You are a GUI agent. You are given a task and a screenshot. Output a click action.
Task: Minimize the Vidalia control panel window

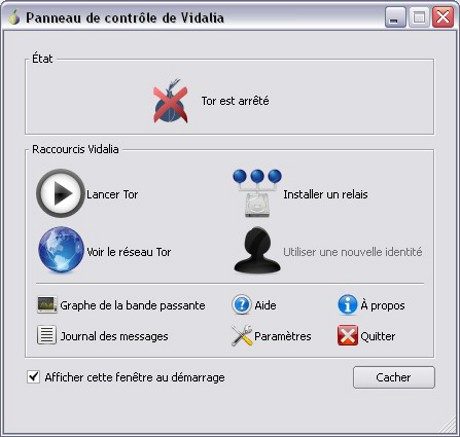[x=395, y=17]
